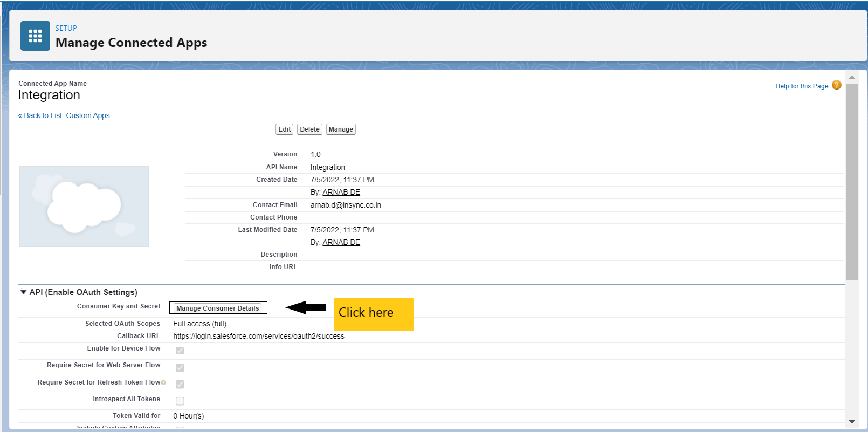Click the contact email arnab.d@insync.co.in
This screenshot has height=432, width=868.
346,205
